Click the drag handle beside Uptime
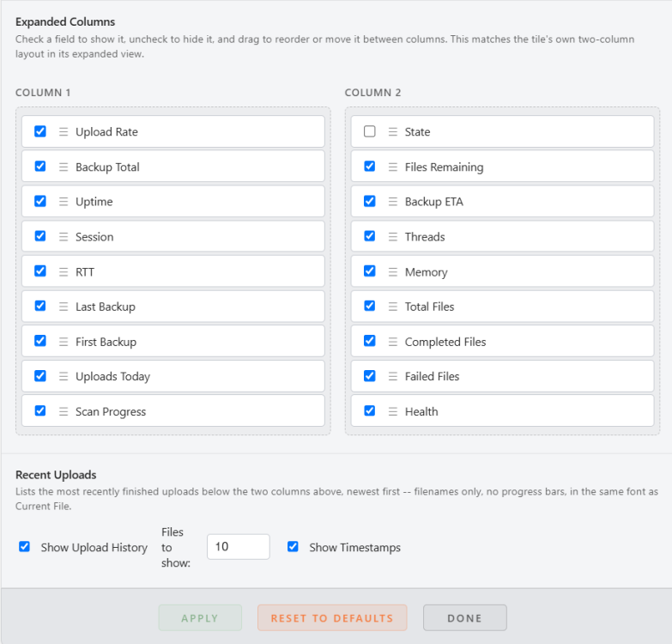672x644 pixels. [x=64, y=202]
